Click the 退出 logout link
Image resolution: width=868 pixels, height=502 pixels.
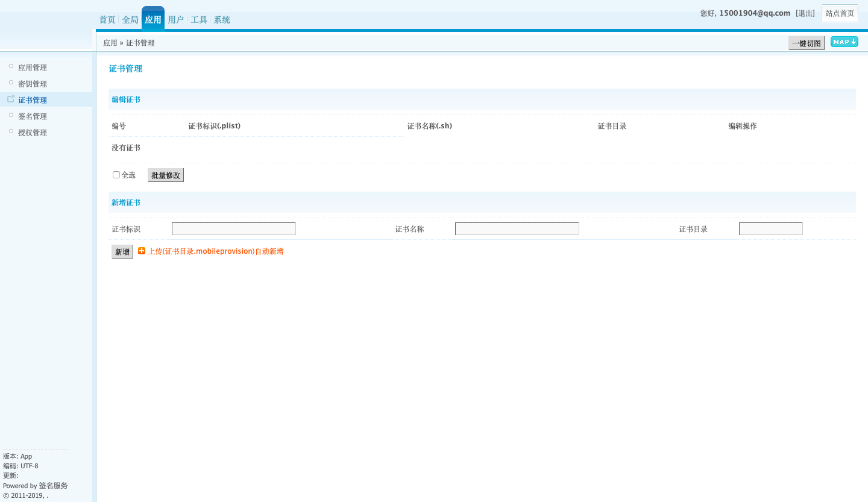tap(805, 13)
